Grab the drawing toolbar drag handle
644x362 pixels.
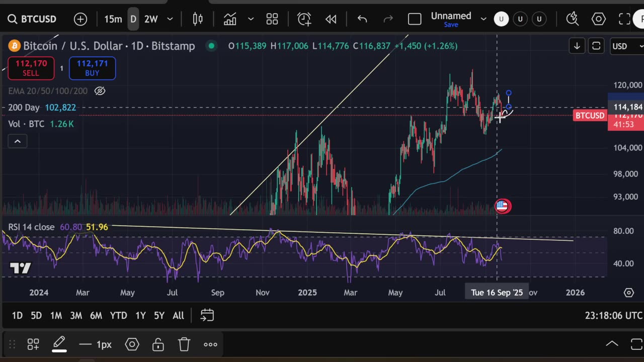point(12,344)
